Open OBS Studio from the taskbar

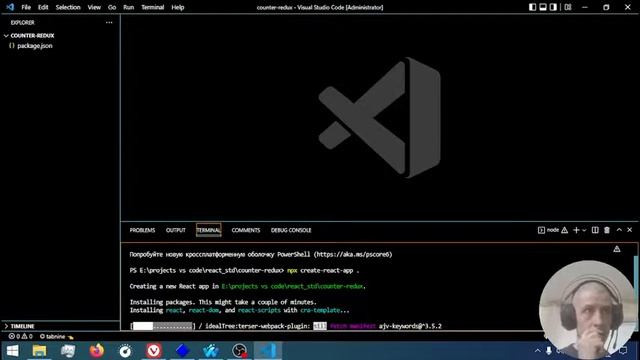click(240, 351)
